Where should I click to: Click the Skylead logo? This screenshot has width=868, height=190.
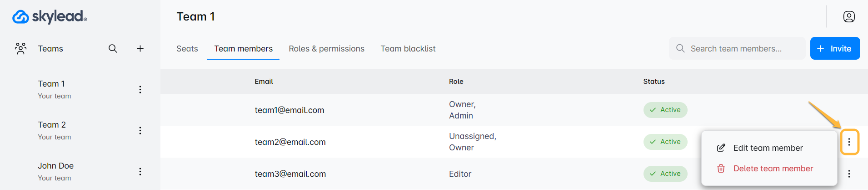point(49,17)
